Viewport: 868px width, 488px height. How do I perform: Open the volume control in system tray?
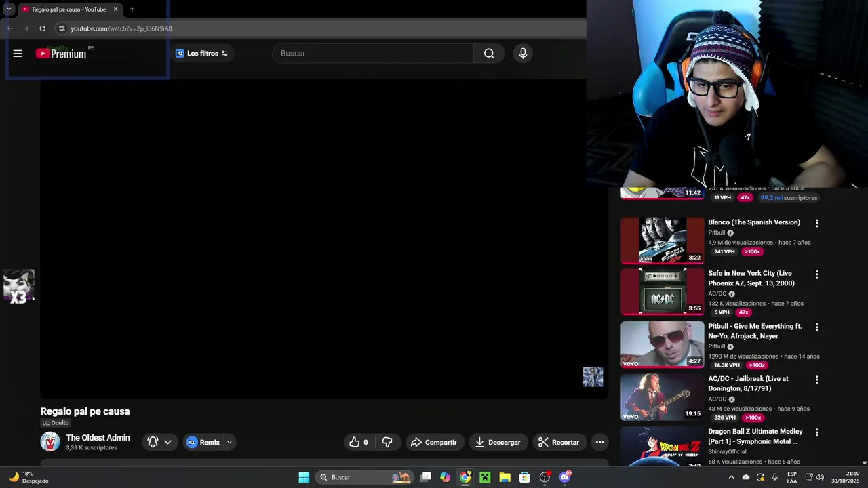pos(820,477)
